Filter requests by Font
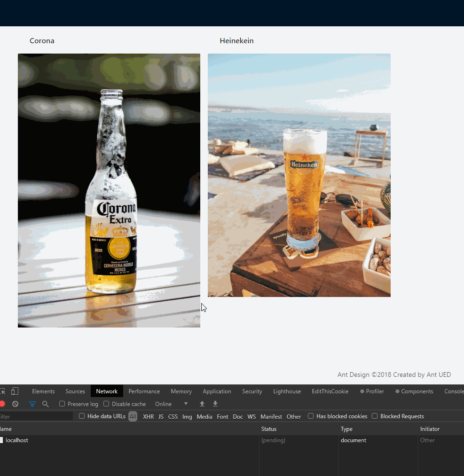This screenshot has width=464, height=476. point(222,416)
